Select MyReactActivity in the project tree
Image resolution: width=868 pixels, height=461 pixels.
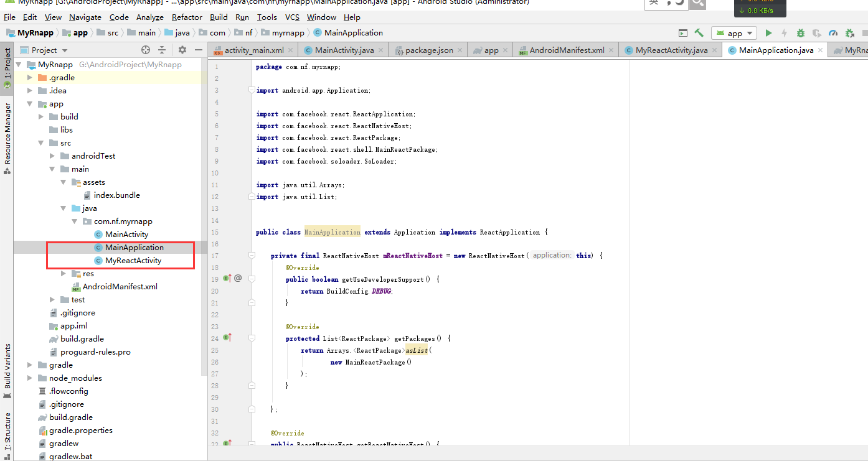pyautogui.click(x=133, y=261)
